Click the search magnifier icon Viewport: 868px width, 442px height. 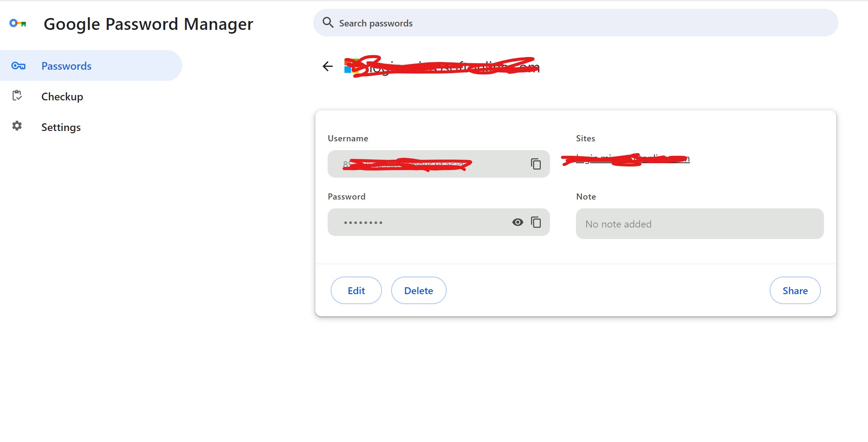[328, 23]
